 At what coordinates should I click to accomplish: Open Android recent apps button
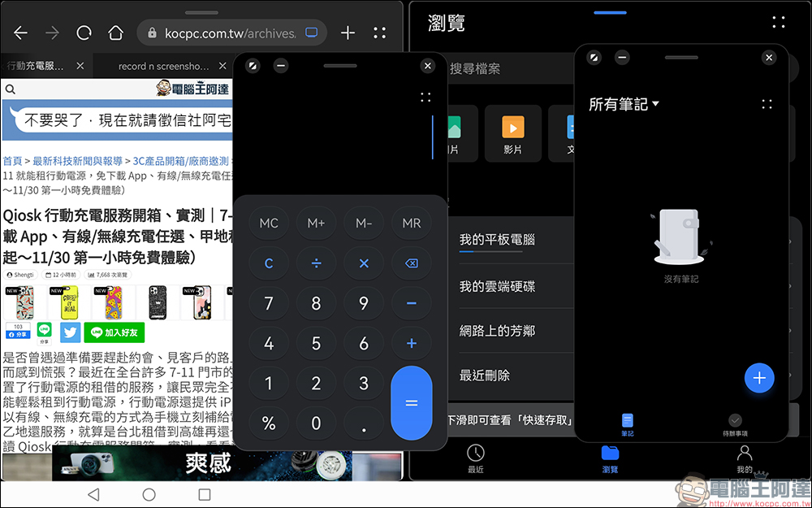click(x=205, y=494)
